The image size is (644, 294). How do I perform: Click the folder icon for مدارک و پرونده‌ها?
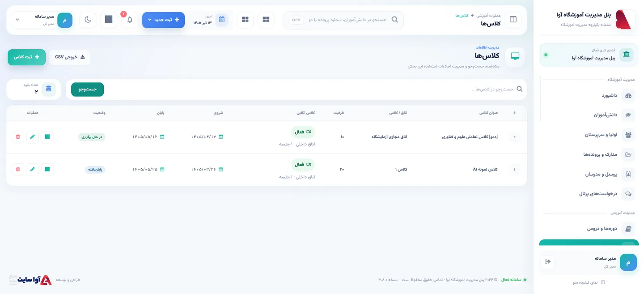[x=628, y=154]
